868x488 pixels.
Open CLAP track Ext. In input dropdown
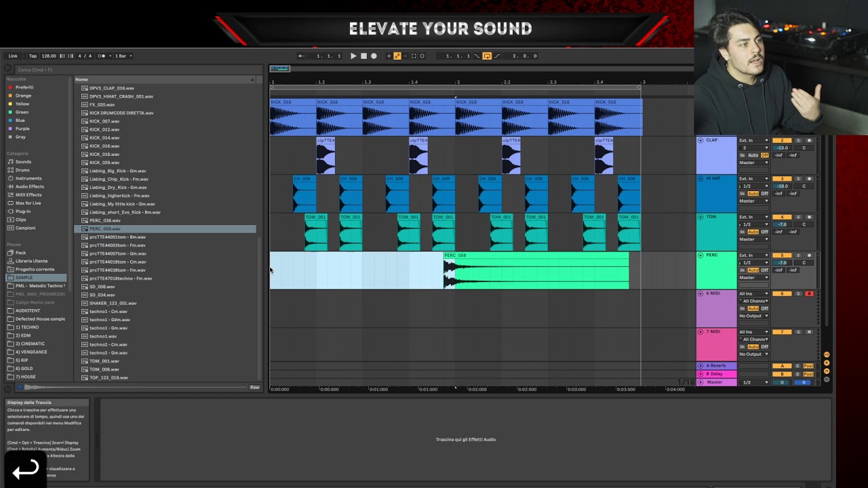[x=753, y=140]
